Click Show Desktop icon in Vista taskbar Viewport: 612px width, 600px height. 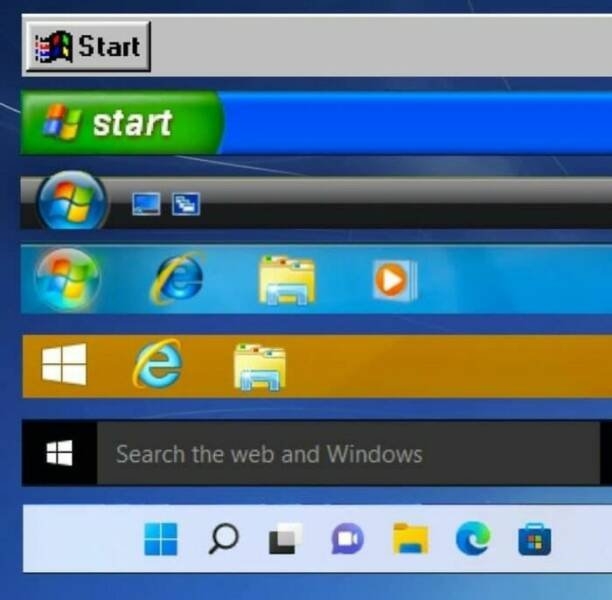point(146,204)
